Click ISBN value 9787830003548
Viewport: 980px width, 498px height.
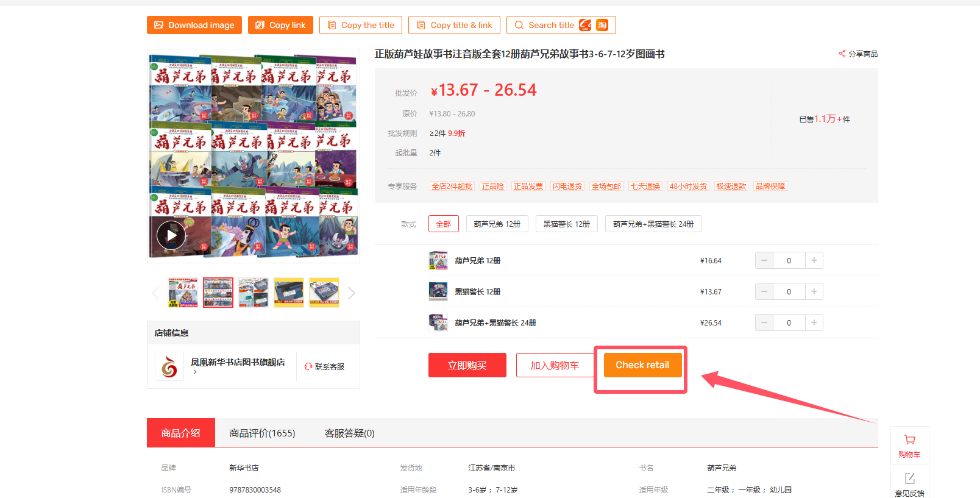coord(255,489)
